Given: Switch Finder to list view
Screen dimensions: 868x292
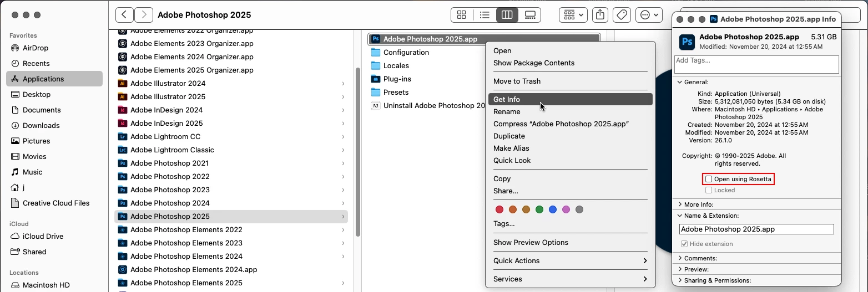Looking at the screenshot, I should tap(485, 15).
